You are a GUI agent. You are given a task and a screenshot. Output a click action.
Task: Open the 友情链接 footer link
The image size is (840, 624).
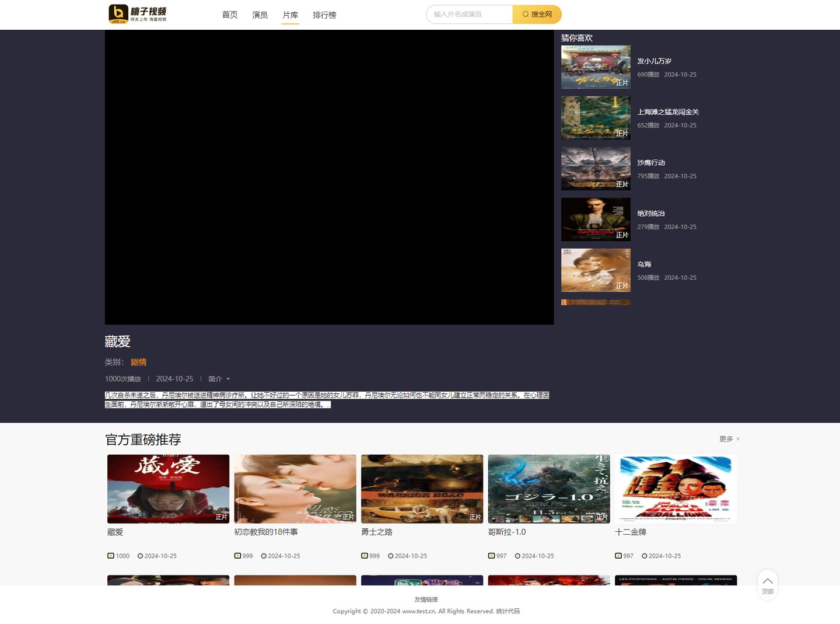pos(426,599)
